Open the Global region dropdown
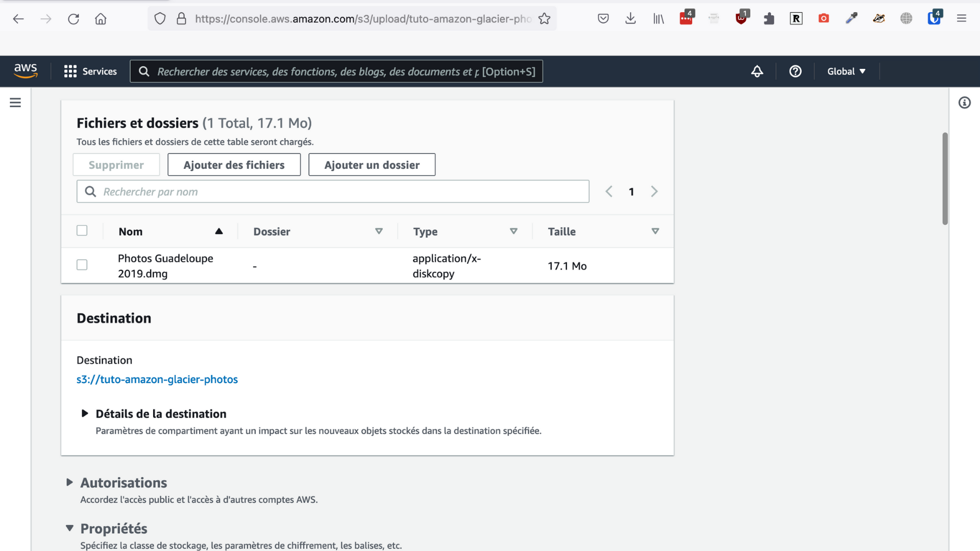The height and width of the screenshot is (551, 980). pos(846,71)
